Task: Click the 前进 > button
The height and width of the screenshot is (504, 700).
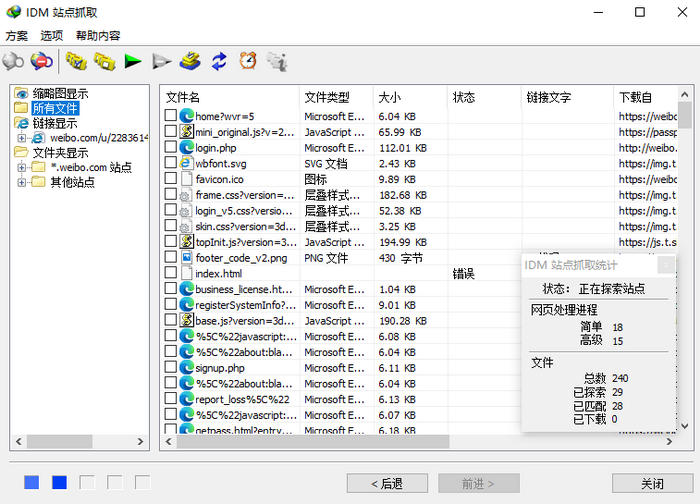Action: tap(479, 483)
